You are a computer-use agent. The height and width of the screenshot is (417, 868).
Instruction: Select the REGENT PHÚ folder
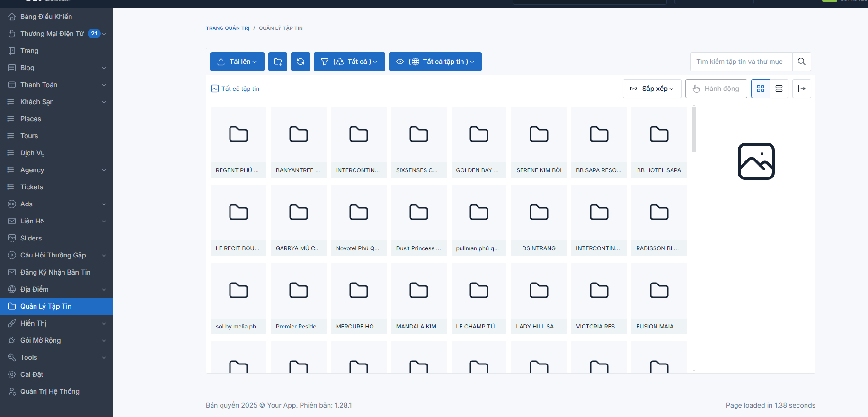[x=239, y=142]
